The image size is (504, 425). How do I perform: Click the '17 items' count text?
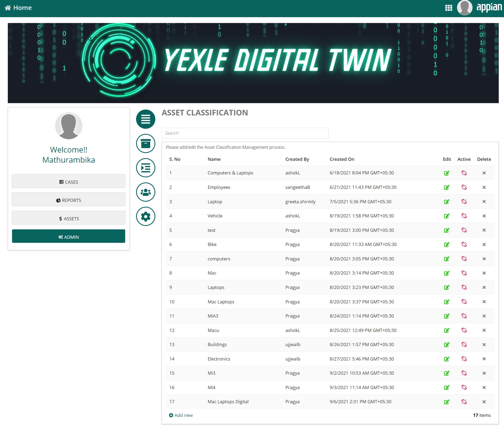click(x=482, y=415)
